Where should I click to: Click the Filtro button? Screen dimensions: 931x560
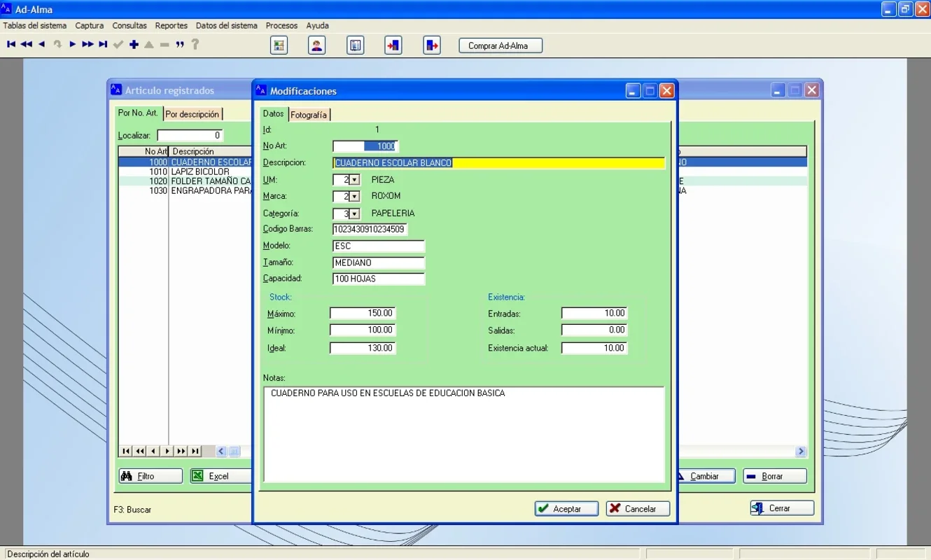click(x=150, y=476)
